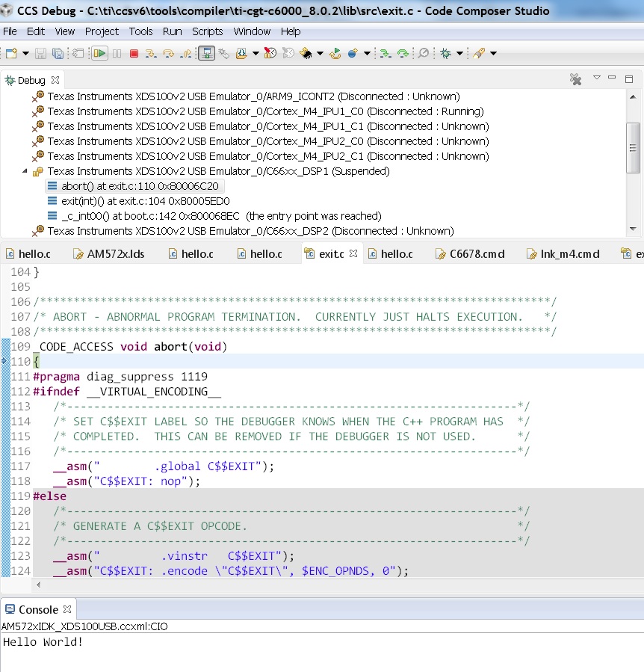Image resolution: width=644 pixels, height=672 pixels.
Task: Open the Scripts menu
Action: click(x=207, y=31)
